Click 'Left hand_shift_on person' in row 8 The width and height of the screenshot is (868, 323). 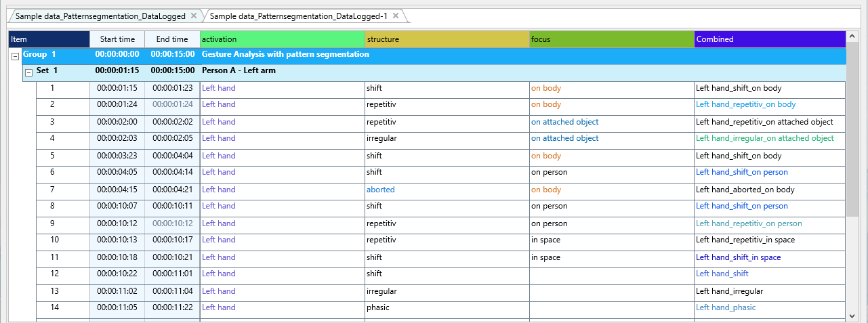pos(742,206)
